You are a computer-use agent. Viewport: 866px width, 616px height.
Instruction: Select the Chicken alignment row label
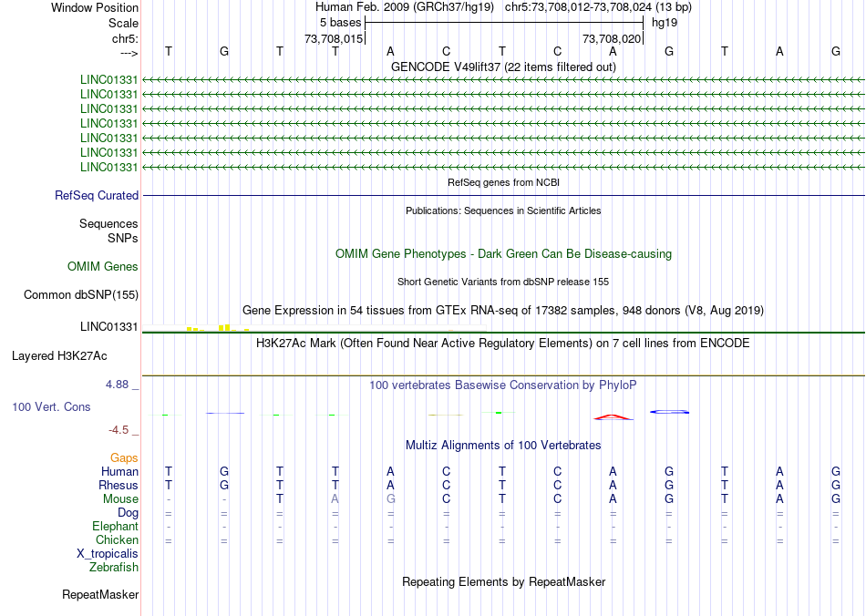[x=117, y=539]
